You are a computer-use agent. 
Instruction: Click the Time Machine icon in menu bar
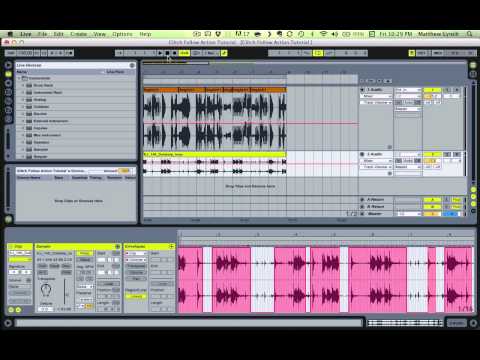point(301,34)
